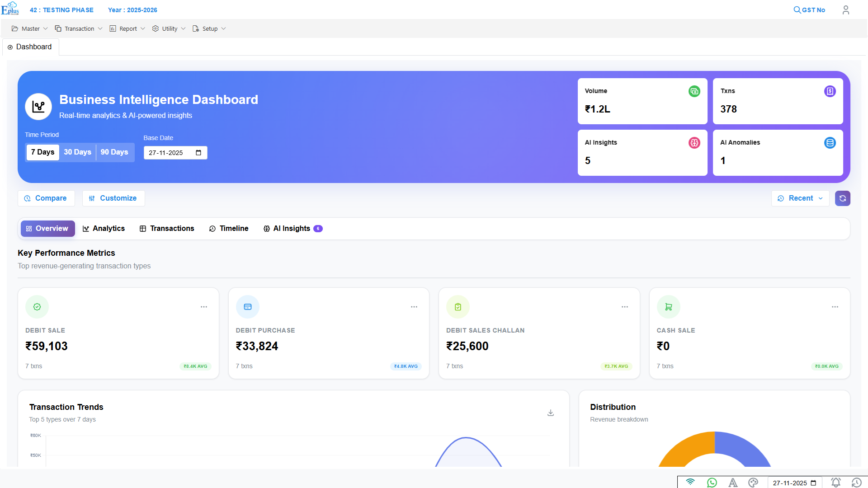Click the font settings icon in the status bar
868x488 pixels.
[x=732, y=483]
